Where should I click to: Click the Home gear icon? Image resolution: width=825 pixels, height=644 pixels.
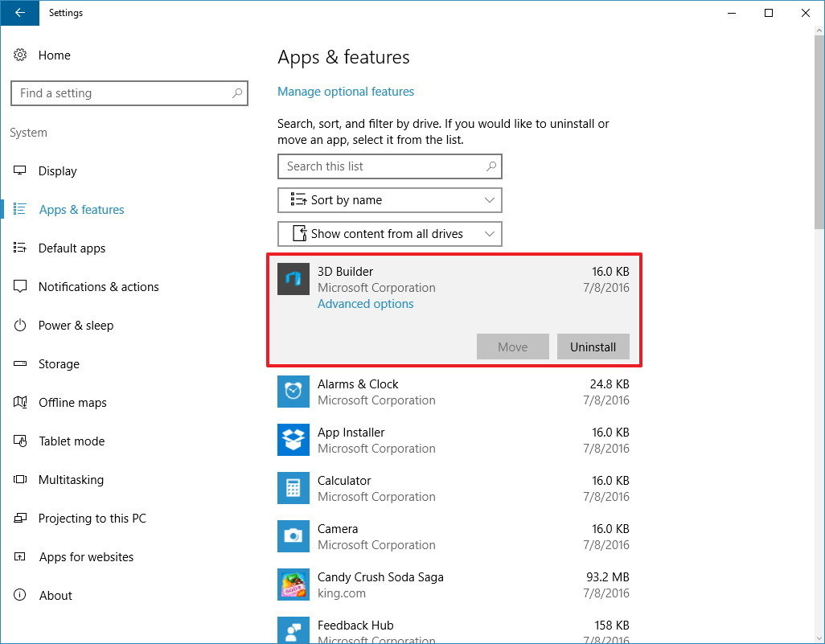point(20,55)
